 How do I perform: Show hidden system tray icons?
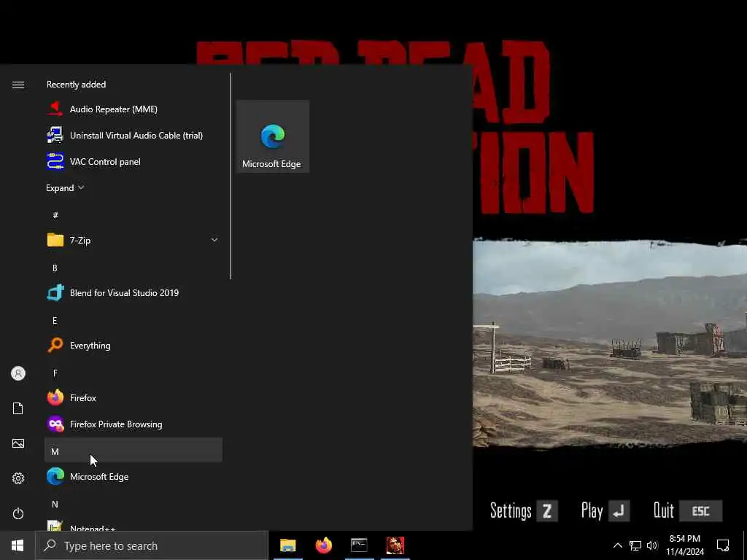click(617, 545)
